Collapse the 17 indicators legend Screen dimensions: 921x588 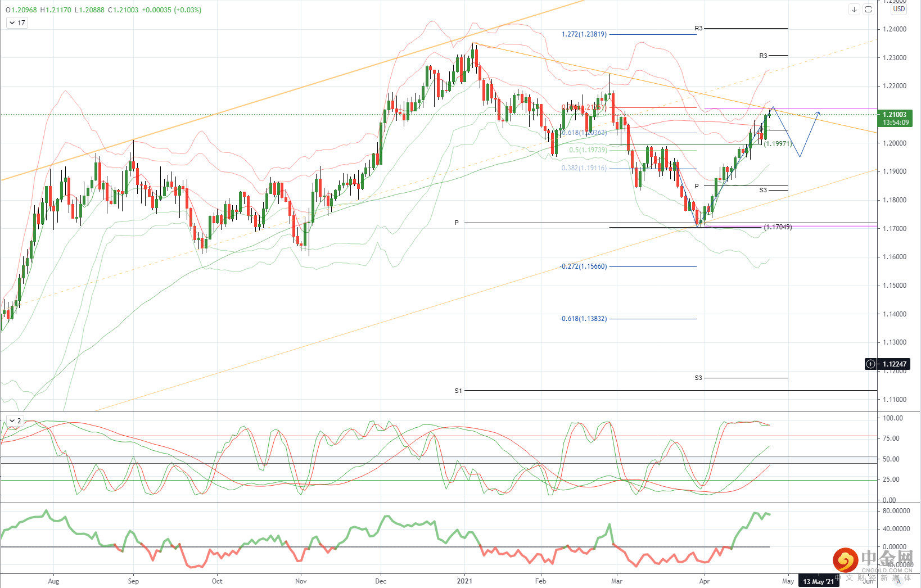click(17, 23)
